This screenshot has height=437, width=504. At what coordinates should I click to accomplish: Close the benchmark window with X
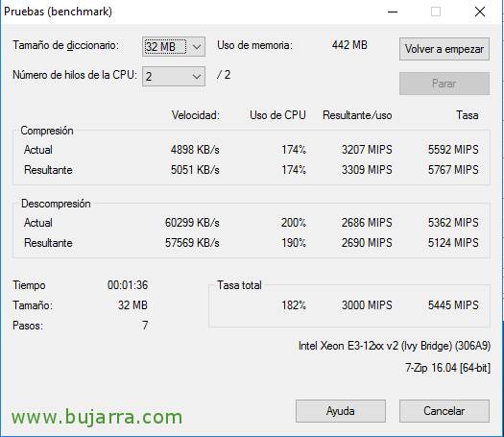[x=480, y=12]
